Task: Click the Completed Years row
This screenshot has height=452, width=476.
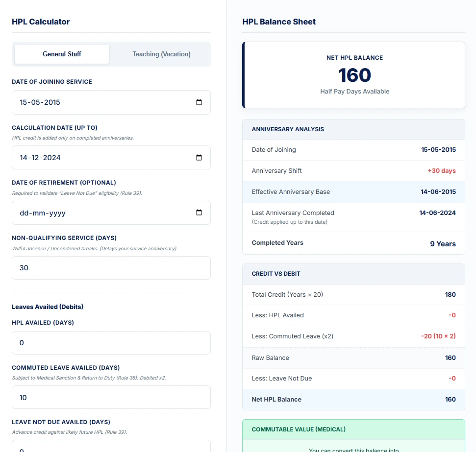Action: coord(353,243)
